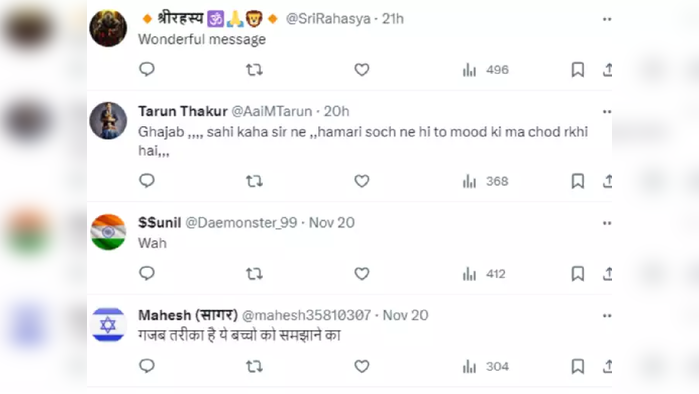The height and width of the screenshot is (394, 699).
Task: Like Tarun Thakur's tweet
Action: click(x=362, y=181)
